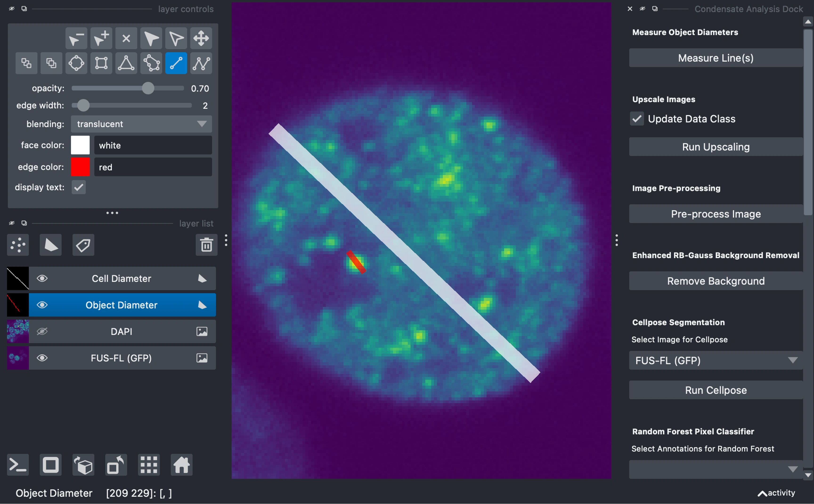
Task: Toggle grid mode icon
Action: [149, 464]
